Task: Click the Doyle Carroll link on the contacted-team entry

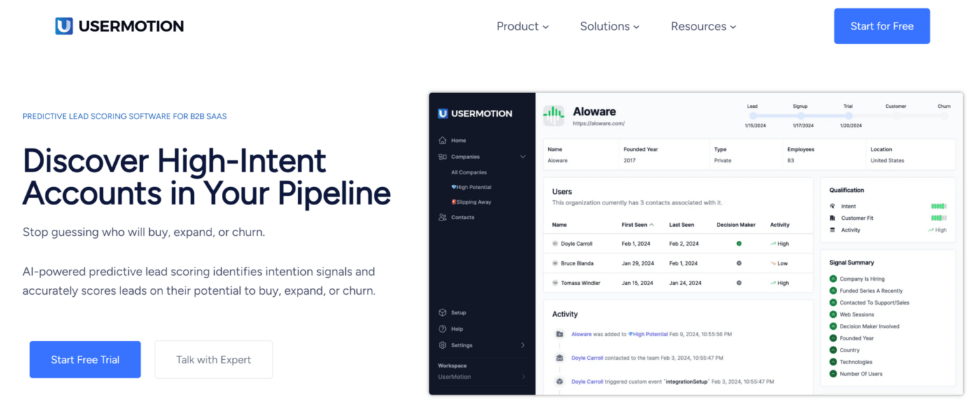Action: [588, 358]
